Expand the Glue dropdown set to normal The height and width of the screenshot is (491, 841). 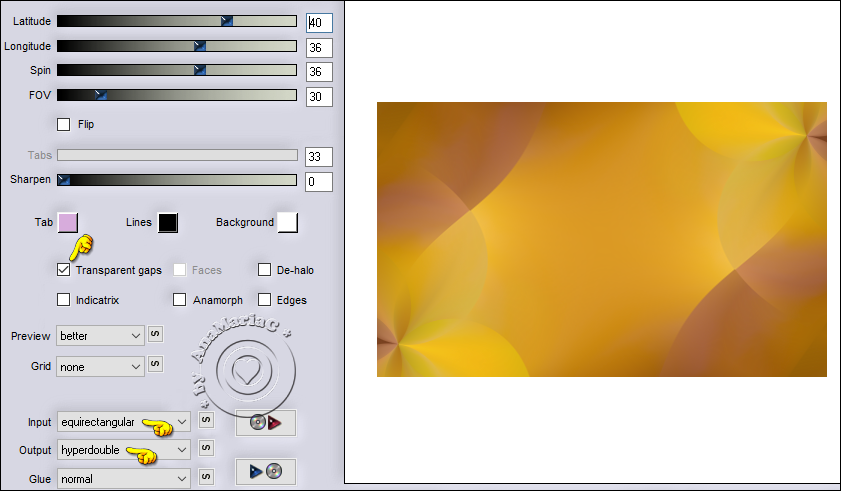[123, 479]
